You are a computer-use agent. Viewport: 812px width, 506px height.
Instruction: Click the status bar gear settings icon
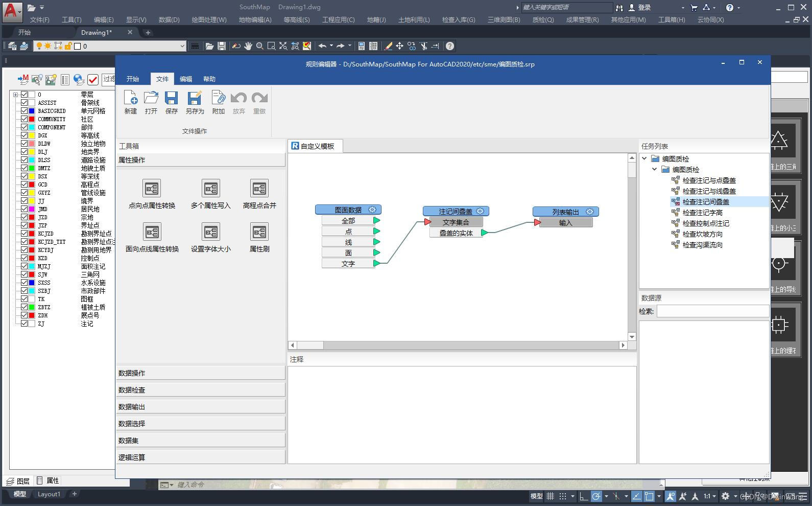[725, 496]
